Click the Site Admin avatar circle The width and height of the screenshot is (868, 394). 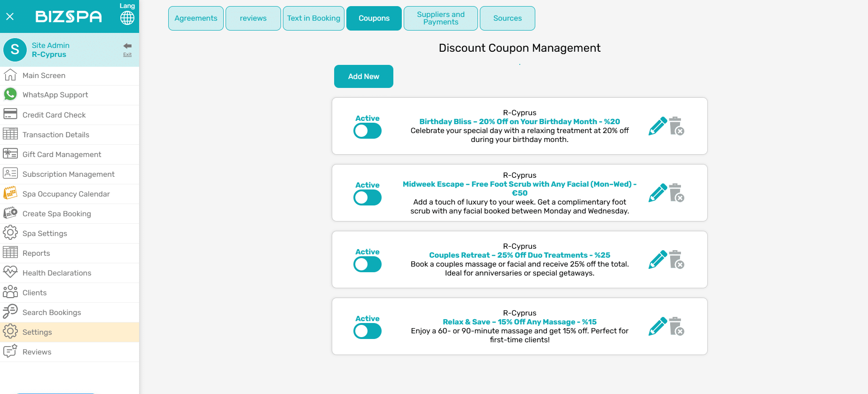tap(15, 50)
